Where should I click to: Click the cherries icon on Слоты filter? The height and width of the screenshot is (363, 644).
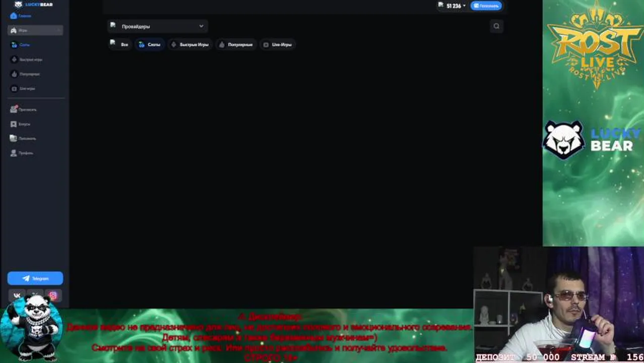pyautogui.click(x=142, y=44)
